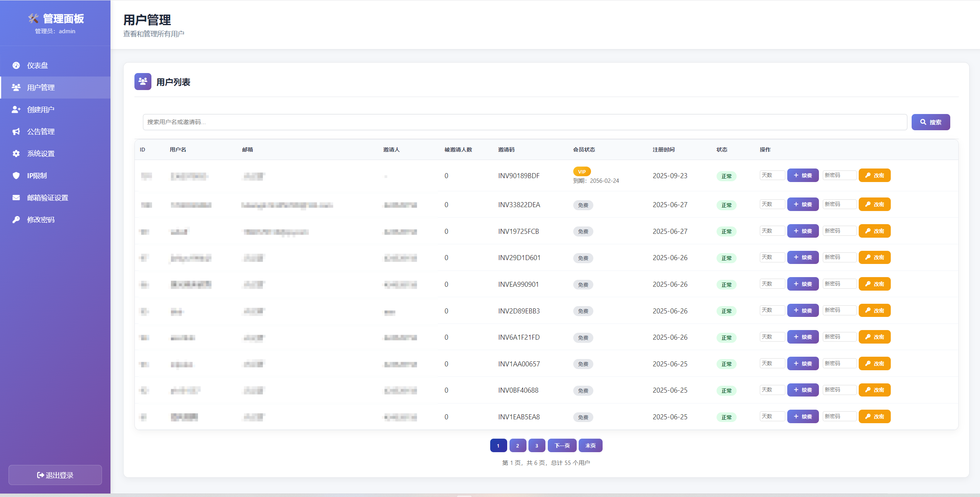980x497 pixels.
Task: Click 续费 for invite code INV90189BDF
Action: pos(803,175)
